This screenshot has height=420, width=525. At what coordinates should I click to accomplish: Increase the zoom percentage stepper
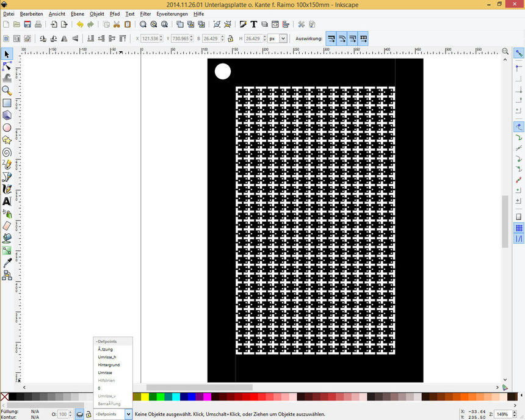point(515,412)
